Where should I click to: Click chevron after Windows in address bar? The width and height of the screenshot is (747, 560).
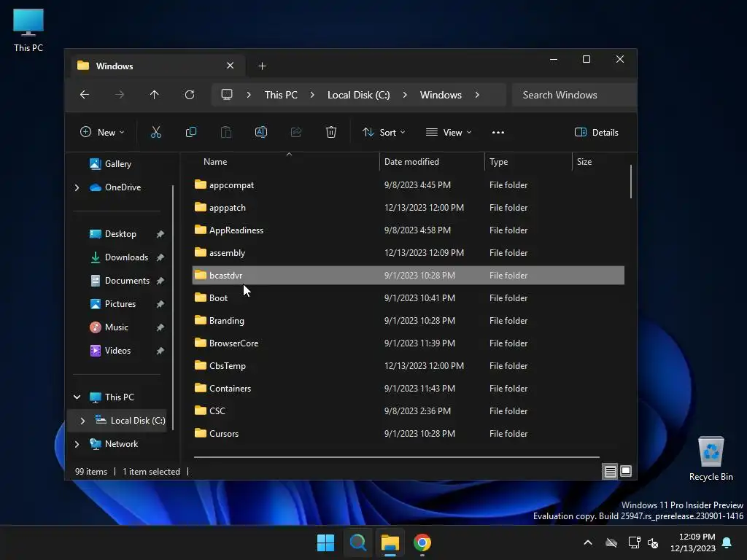[x=477, y=95]
